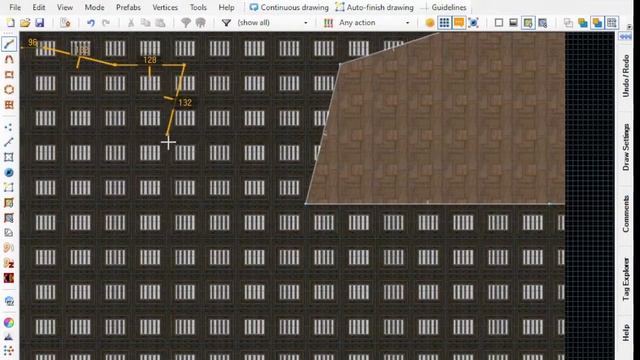Open the Vertices menu
The image size is (640, 360).
[x=165, y=7]
